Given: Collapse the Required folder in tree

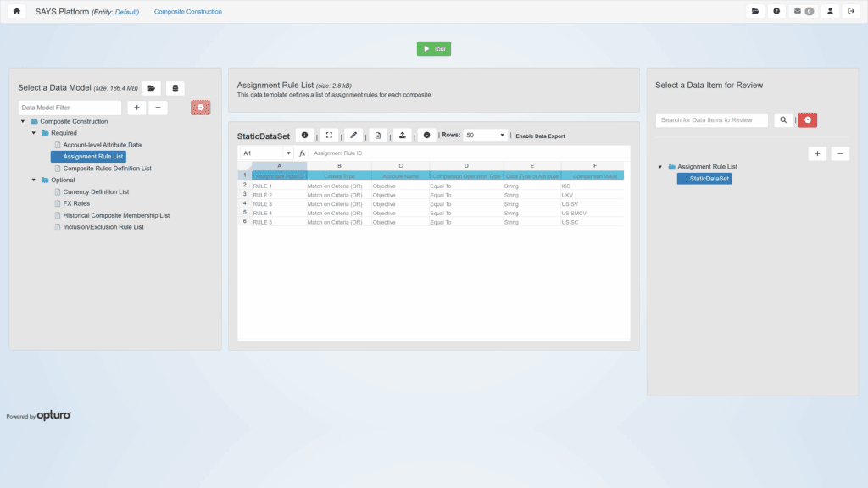Looking at the screenshot, I should tap(34, 133).
